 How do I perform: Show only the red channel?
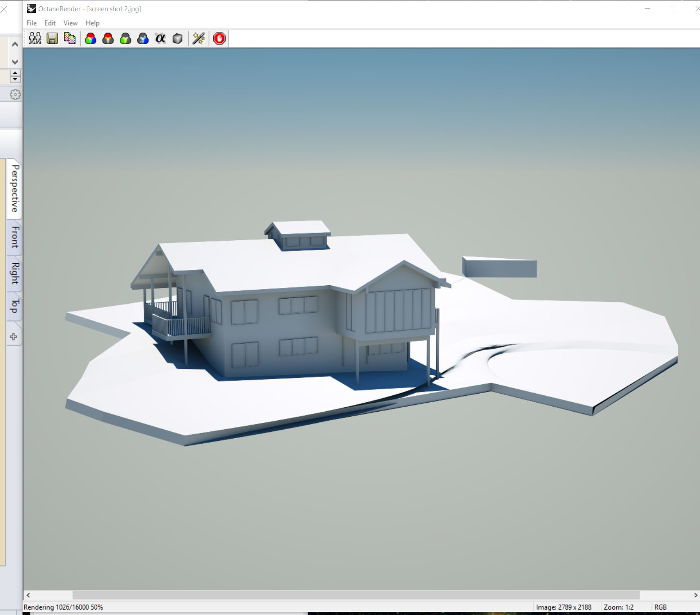(x=108, y=39)
